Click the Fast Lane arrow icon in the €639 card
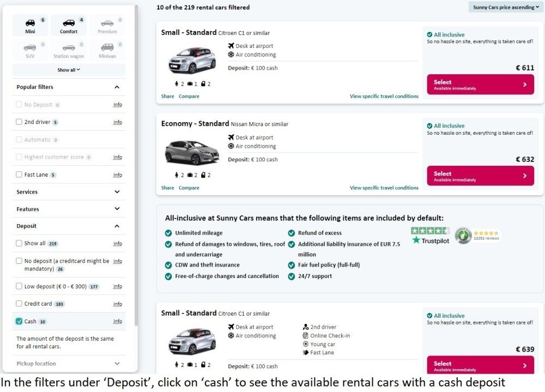The width and height of the screenshot is (545, 392). click(306, 352)
